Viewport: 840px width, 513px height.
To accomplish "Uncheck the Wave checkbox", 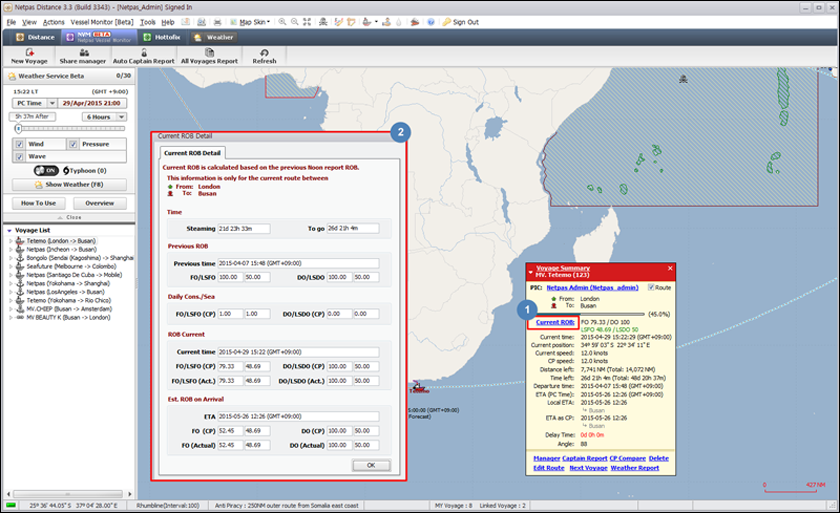I will pos(19,156).
